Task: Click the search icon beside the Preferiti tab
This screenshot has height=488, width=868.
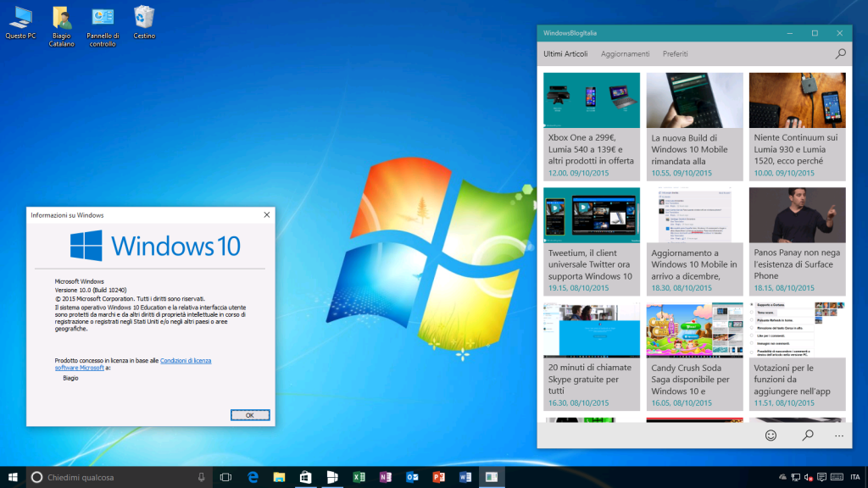Action: pos(840,53)
